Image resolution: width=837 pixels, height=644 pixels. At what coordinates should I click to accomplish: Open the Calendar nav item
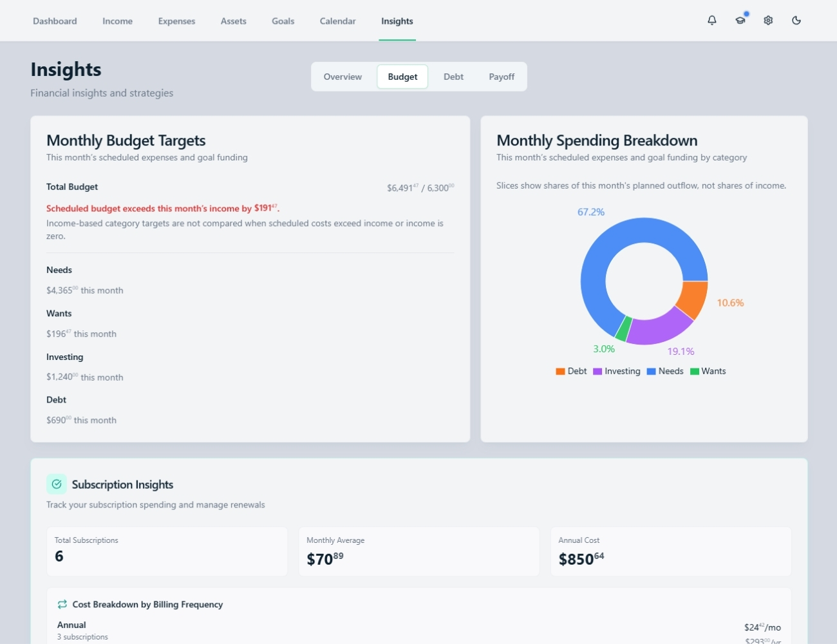point(338,21)
